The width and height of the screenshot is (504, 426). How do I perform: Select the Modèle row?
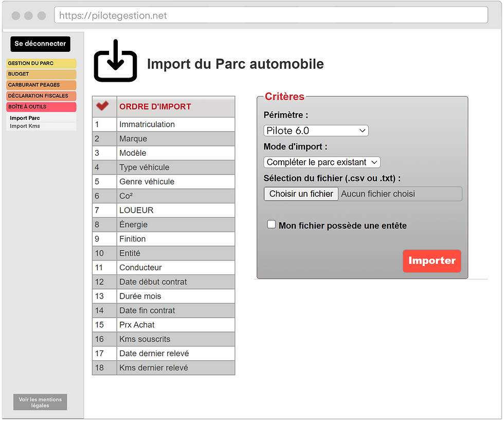click(164, 153)
